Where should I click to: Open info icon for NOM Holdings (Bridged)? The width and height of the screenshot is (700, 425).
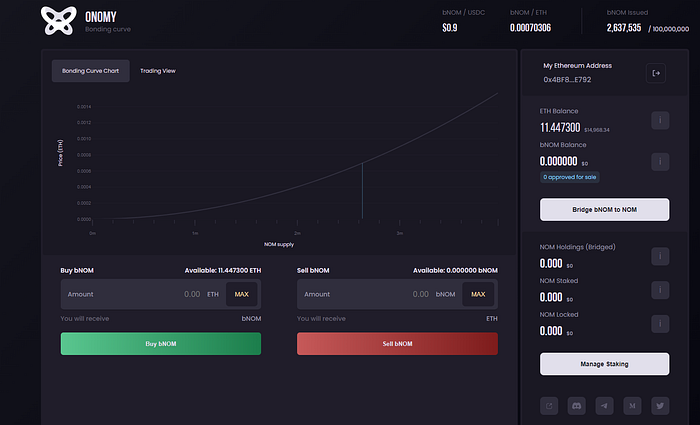[660, 256]
